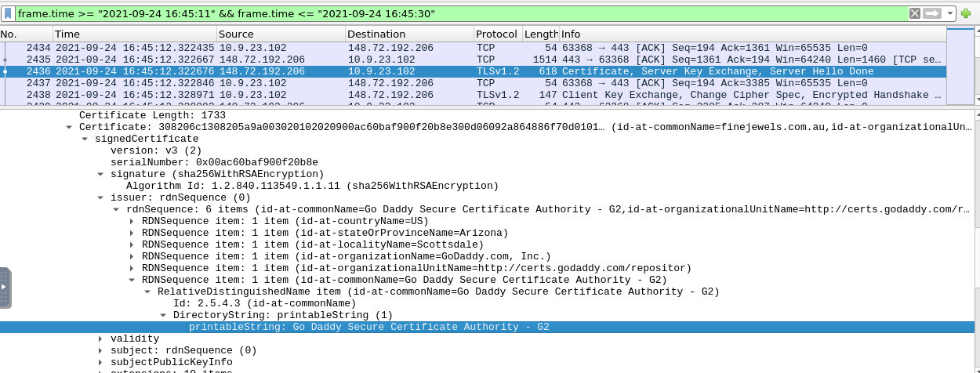Sort packets by the Source column header

click(x=281, y=34)
